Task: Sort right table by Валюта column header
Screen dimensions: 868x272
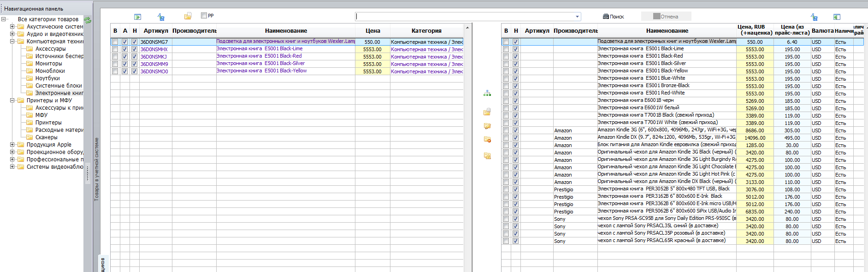Action: (x=822, y=31)
